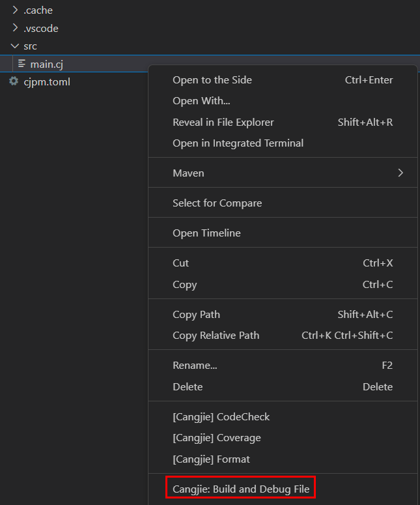
Task: Collapse the src folder
Action: [16, 46]
